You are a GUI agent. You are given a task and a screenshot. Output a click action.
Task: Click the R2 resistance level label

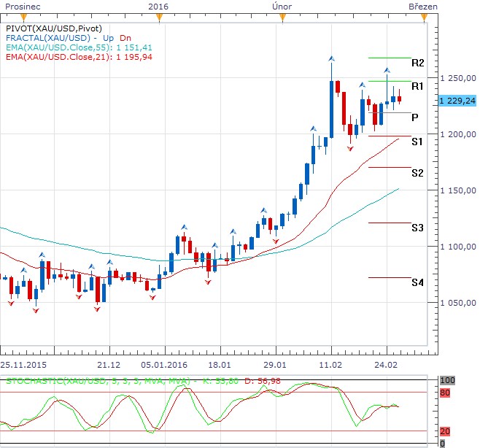417,63
